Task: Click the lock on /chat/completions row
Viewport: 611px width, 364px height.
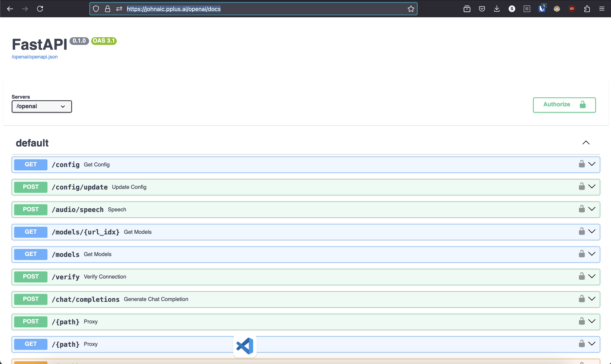Action: 582,298
